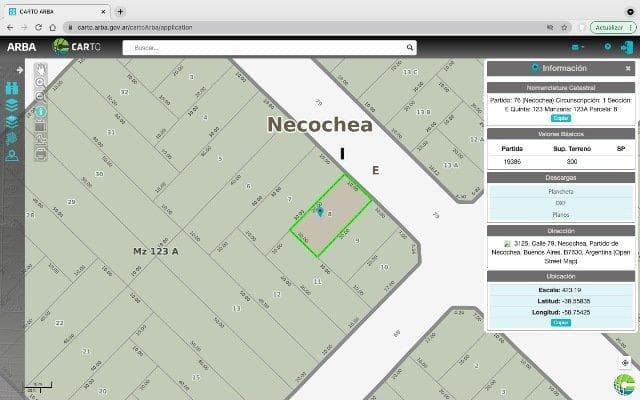Close the Información panel
This screenshot has width=640, height=400.
(627, 68)
